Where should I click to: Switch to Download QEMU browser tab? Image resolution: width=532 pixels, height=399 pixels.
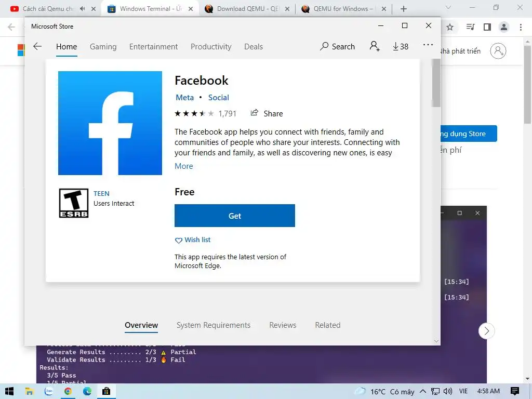click(247, 9)
